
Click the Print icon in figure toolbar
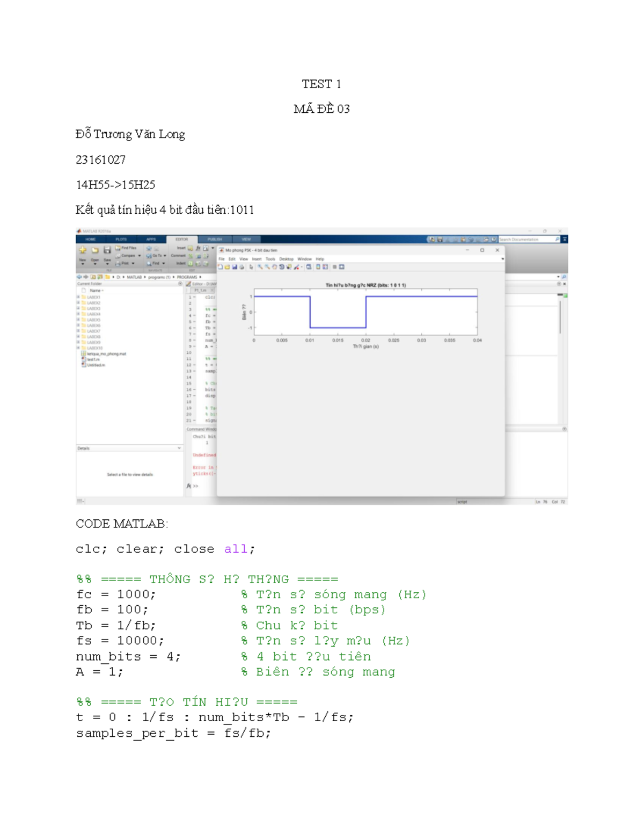tap(241, 267)
